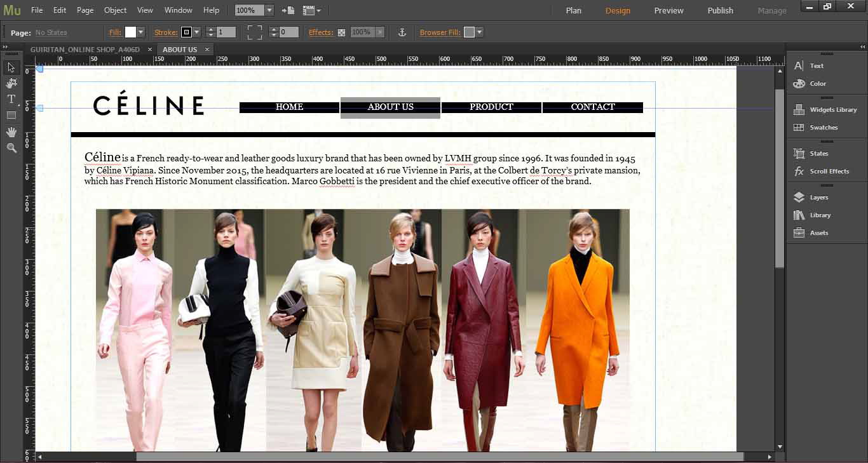The image size is (868, 463).
Task: Click the No States page link
Action: (51, 32)
